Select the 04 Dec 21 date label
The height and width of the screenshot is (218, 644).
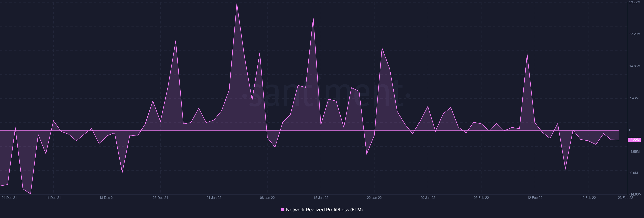(x=9, y=198)
